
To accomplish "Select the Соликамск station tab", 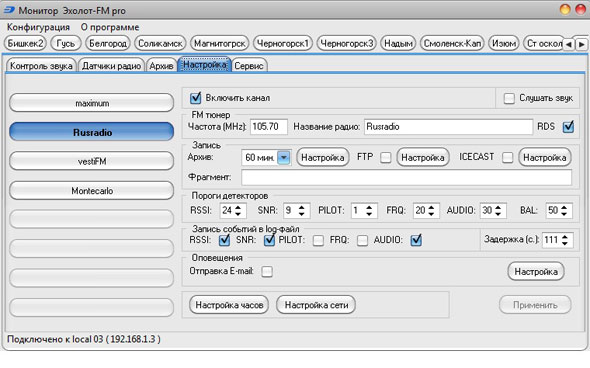I will (160, 43).
